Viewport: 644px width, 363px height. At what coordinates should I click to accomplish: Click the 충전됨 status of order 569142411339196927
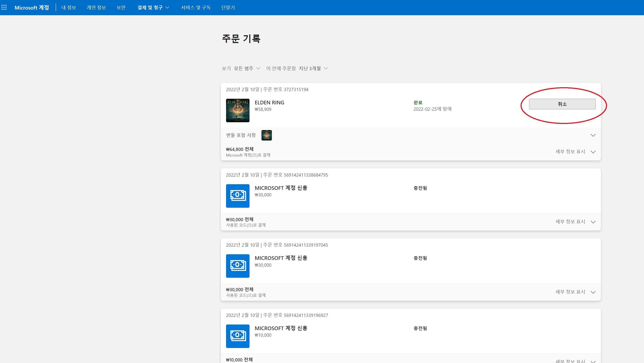click(420, 328)
